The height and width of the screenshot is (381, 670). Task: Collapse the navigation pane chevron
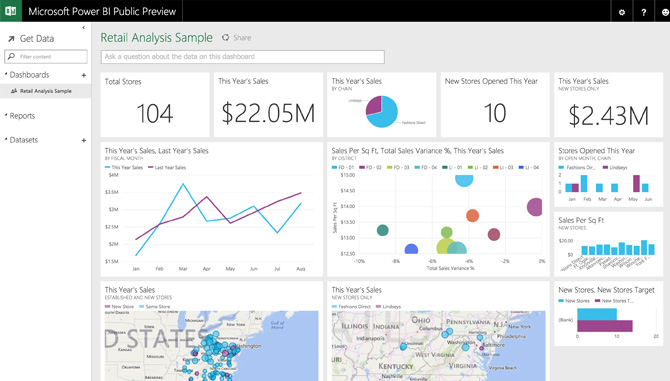click(x=83, y=27)
